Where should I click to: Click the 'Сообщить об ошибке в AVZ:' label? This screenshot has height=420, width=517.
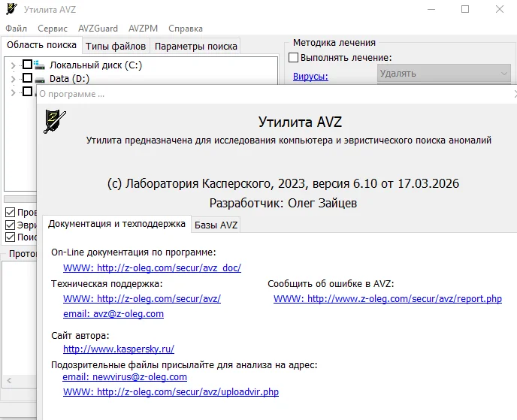tap(331, 284)
